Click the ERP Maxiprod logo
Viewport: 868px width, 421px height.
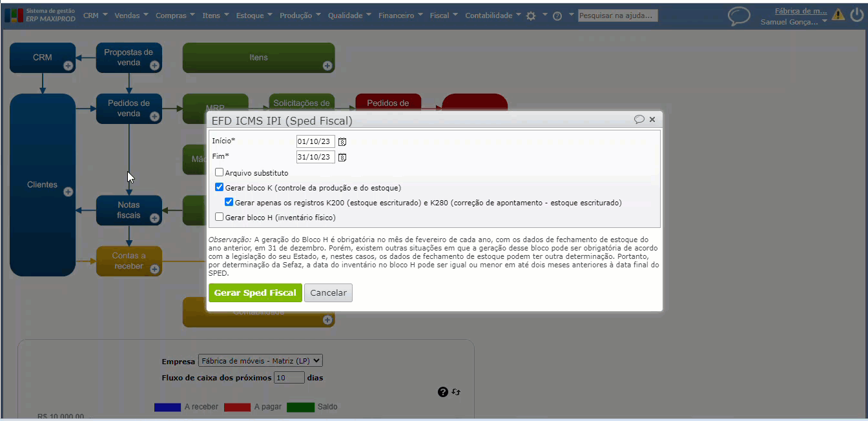(40, 15)
